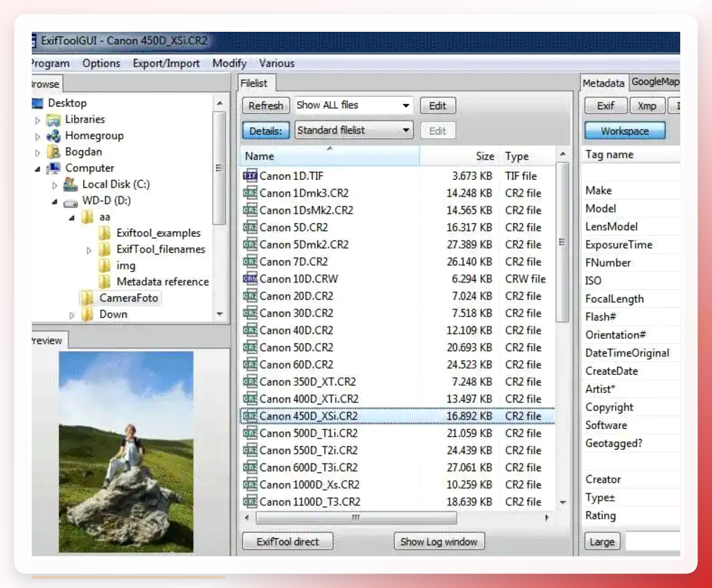Click the file list vertical scrollbar thumb

pos(562,242)
